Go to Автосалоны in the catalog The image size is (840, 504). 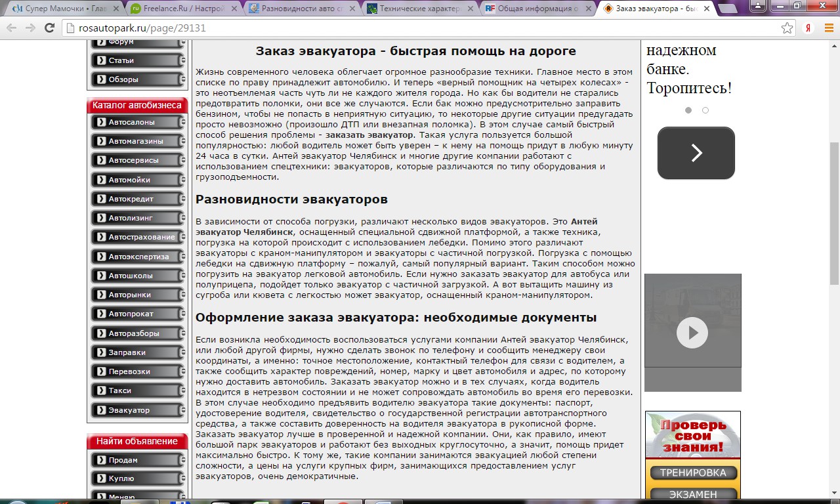pyautogui.click(x=137, y=122)
